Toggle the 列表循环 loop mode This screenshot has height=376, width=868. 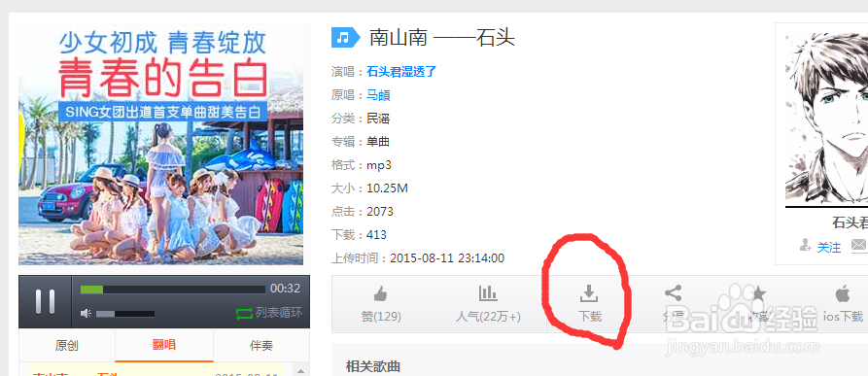pyautogui.click(x=269, y=313)
